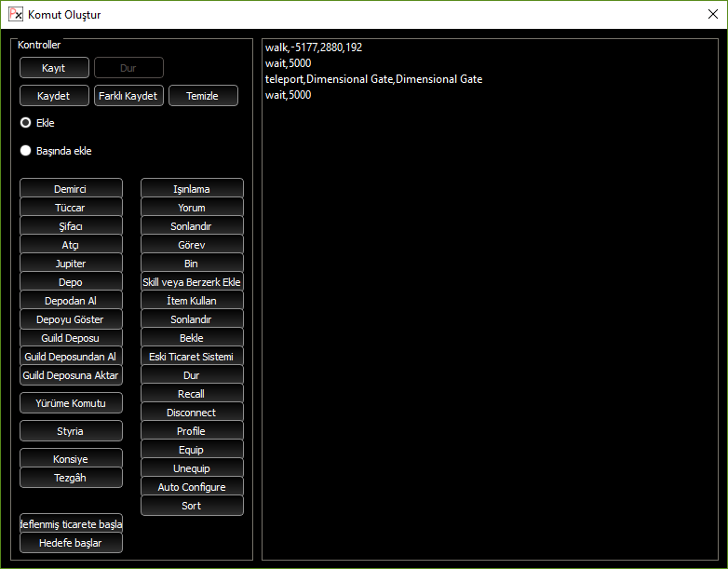Click the Komut Oluştur window icon in the title bar
The width and height of the screenshot is (728, 569).
(x=16, y=15)
